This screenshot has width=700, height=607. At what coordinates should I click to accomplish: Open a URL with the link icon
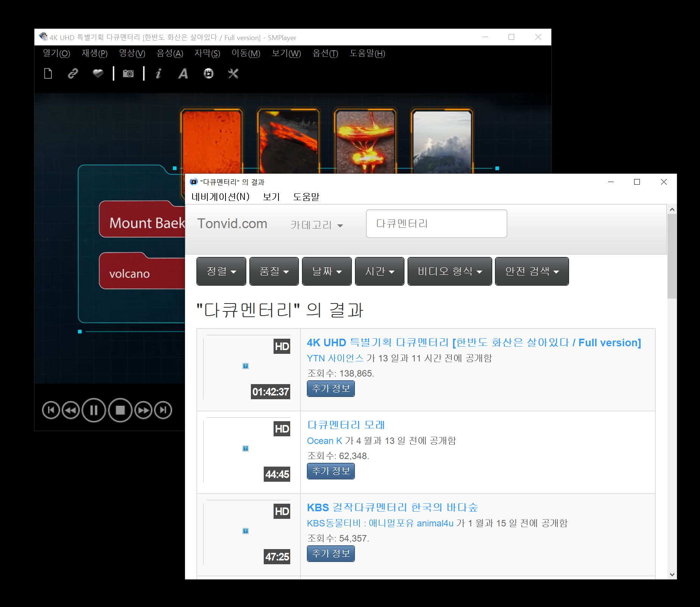tap(72, 73)
